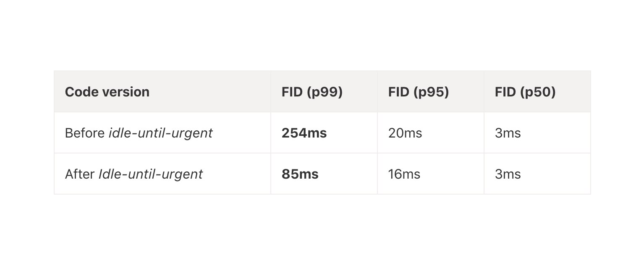Screen dimensions: 644x265
Task: Click the Code version column header
Action: (x=107, y=92)
